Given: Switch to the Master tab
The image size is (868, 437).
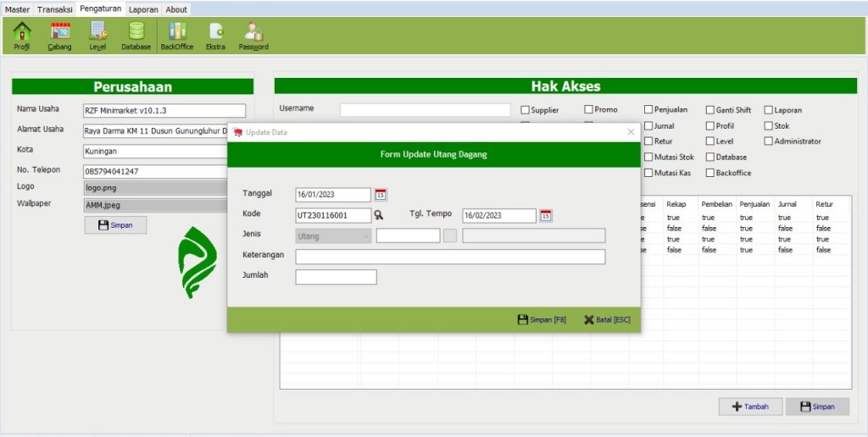Looking at the screenshot, I should 17,9.
